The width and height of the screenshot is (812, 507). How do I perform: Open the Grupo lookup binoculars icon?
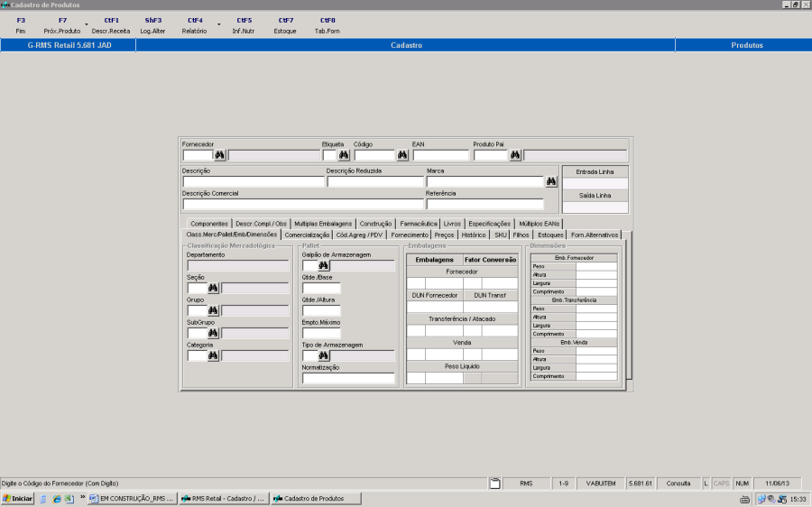click(214, 310)
